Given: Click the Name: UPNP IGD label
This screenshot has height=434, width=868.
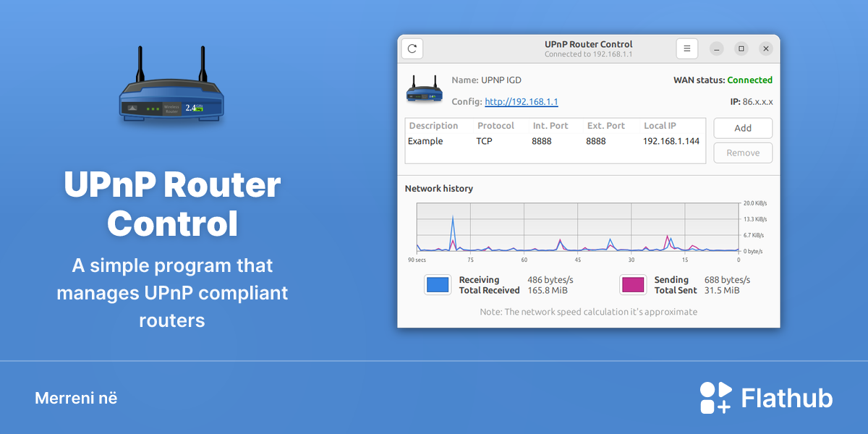Looking at the screenshot, I should point(486,80).
